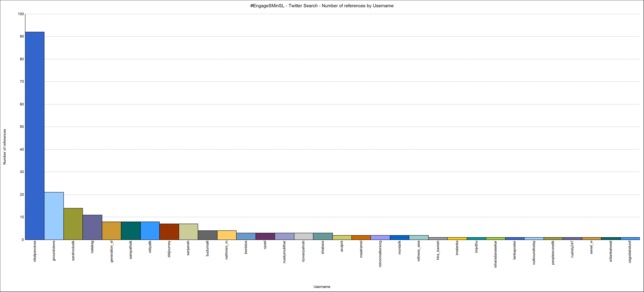This screenshot has width=644, height=292.
Task: Click the arulprk axis label
Action: coord(342,246)
